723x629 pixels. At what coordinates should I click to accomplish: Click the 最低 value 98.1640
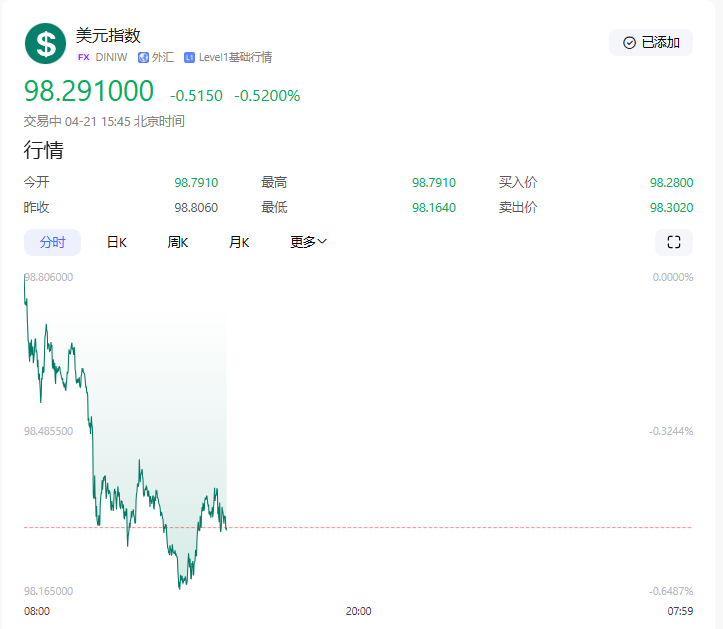point(433,207)
